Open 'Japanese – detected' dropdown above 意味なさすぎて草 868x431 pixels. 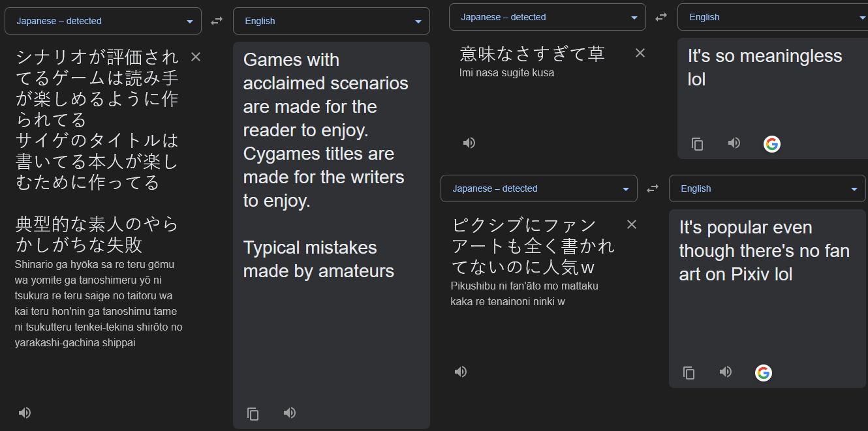click(x=548, y=17)
